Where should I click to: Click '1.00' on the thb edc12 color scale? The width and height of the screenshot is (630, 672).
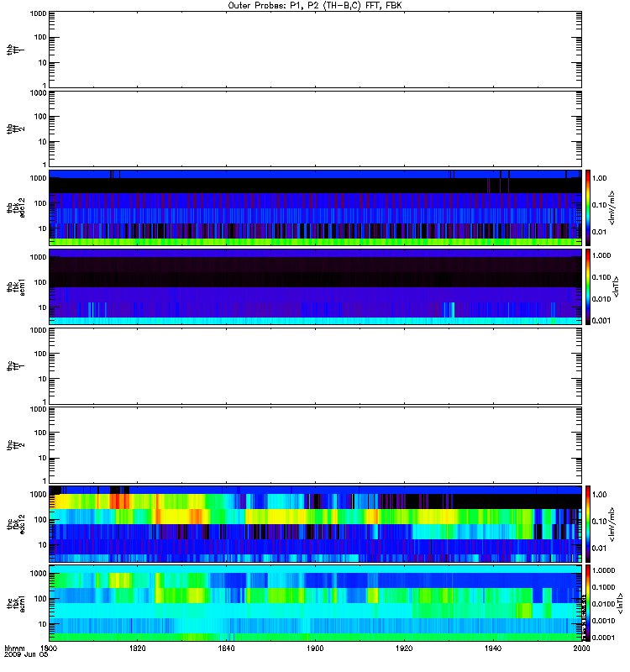click(599, 178)
